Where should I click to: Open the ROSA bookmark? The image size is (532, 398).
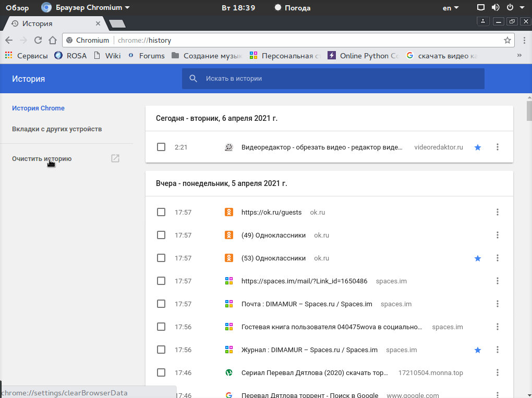70,56
